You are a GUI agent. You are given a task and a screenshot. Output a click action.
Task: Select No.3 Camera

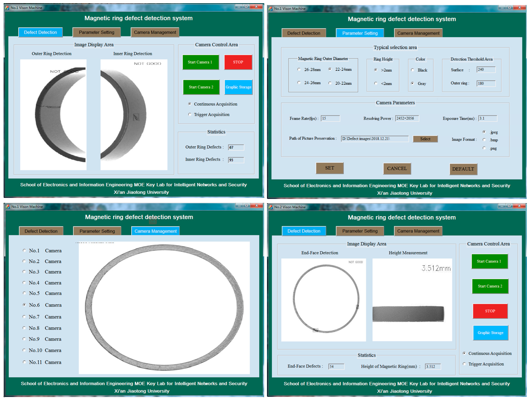pyautogui.click(x=24, y=272)
